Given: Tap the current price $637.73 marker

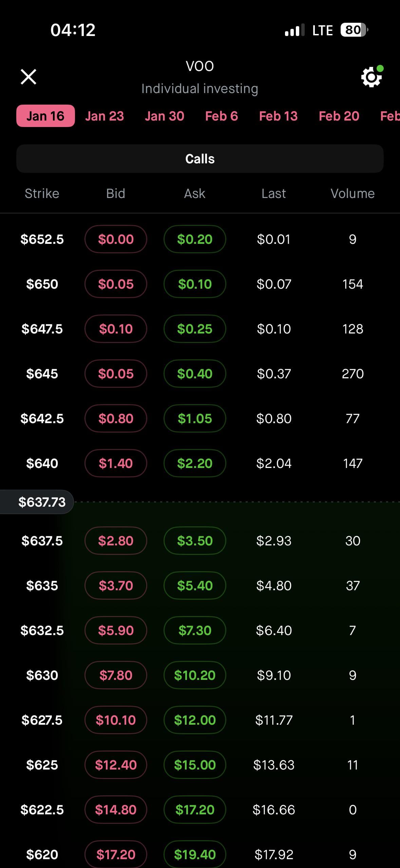Looking at the screenshot, I should tap(42, 502).
